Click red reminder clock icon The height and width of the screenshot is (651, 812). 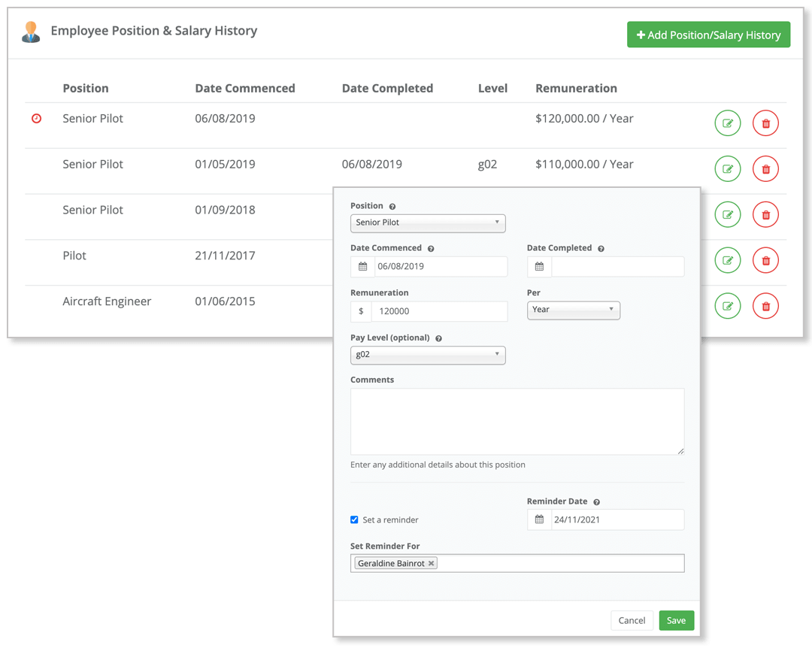click(x=36, y=119)
